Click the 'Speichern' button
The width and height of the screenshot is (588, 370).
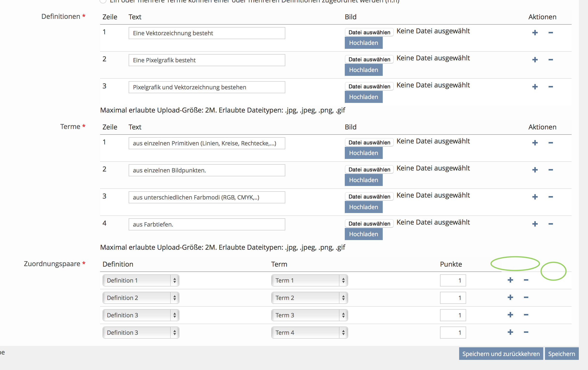click(x=561, y=354)
